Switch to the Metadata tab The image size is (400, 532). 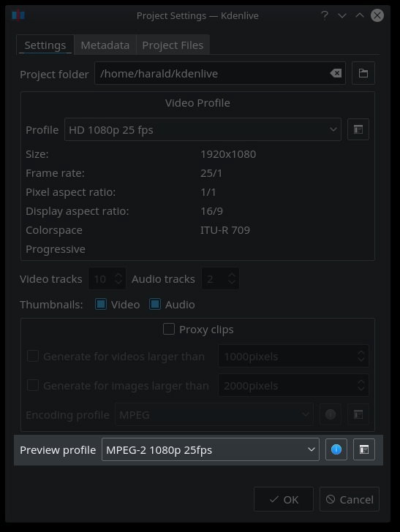pyautogui.click(x=105, y=45)
